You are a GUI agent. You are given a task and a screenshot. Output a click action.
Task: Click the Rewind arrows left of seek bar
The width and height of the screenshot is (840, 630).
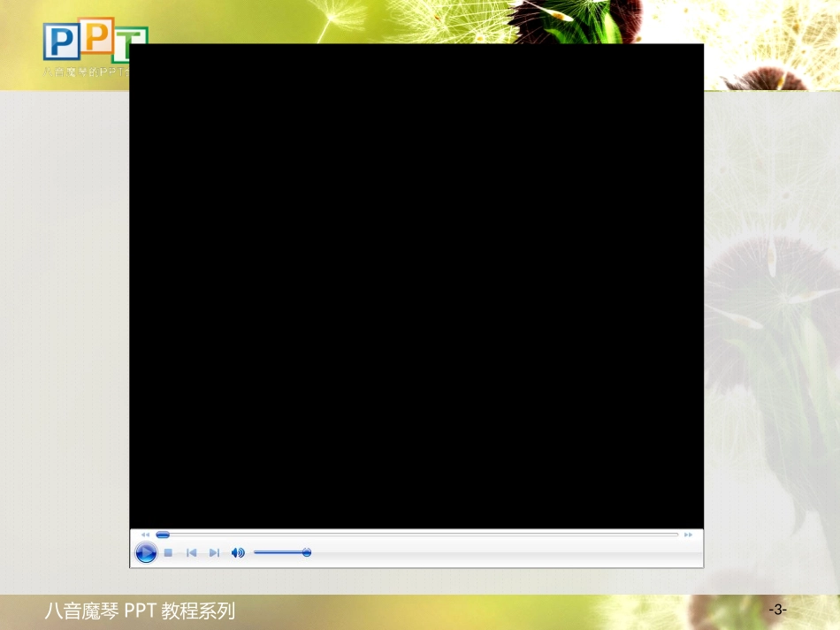(145, 535)
